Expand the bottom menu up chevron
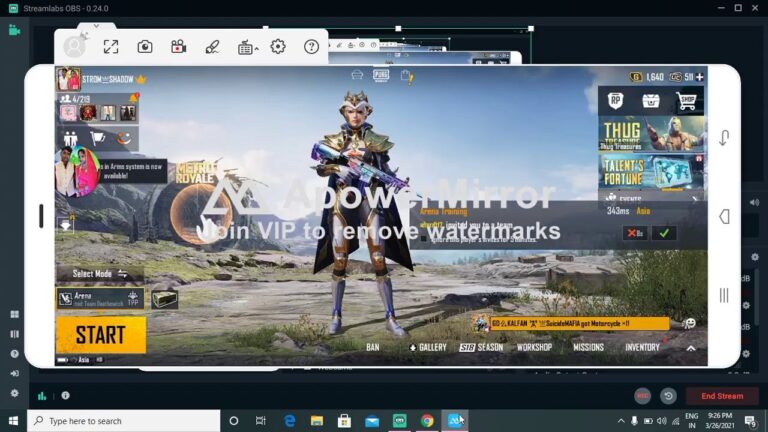The image size is (768, 432). [691, 348]
